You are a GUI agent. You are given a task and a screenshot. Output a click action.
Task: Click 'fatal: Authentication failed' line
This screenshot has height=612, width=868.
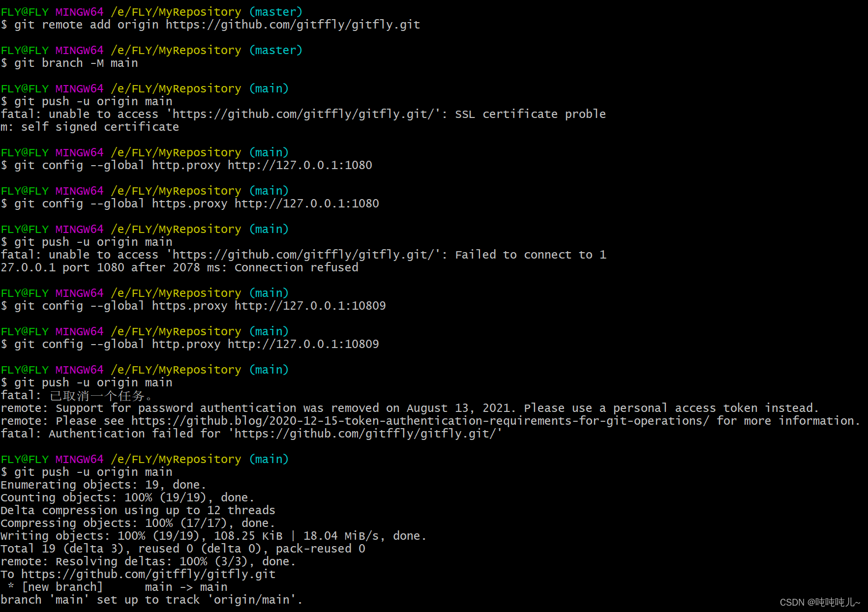click(x=251, y=434)
